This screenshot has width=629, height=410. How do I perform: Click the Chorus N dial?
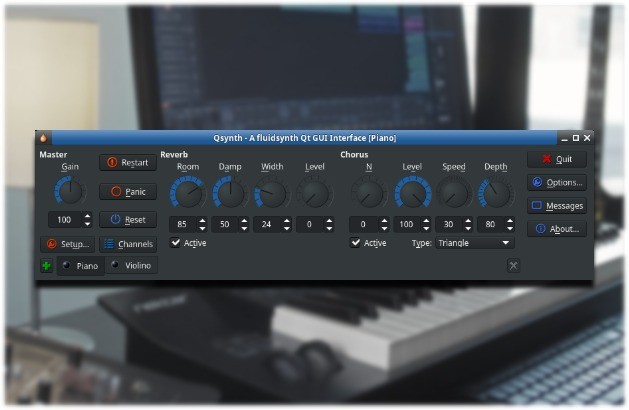369,193
